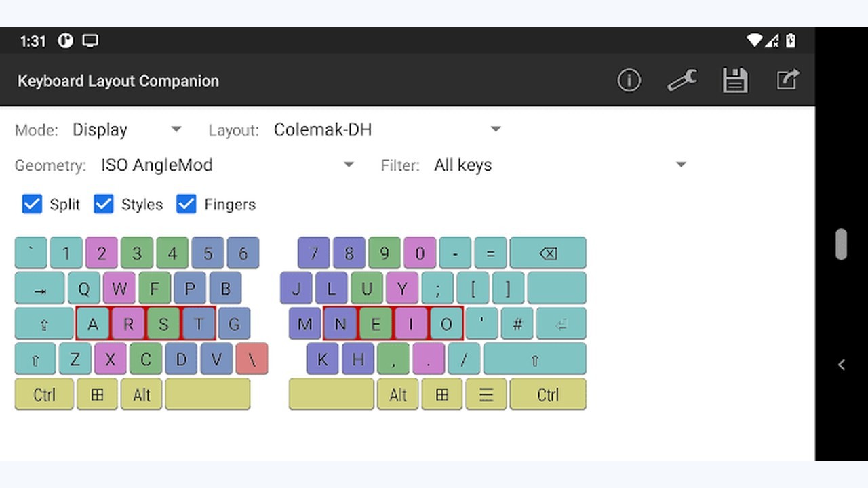
Task: Click the left spacebar half
Action: coord(208,394)
